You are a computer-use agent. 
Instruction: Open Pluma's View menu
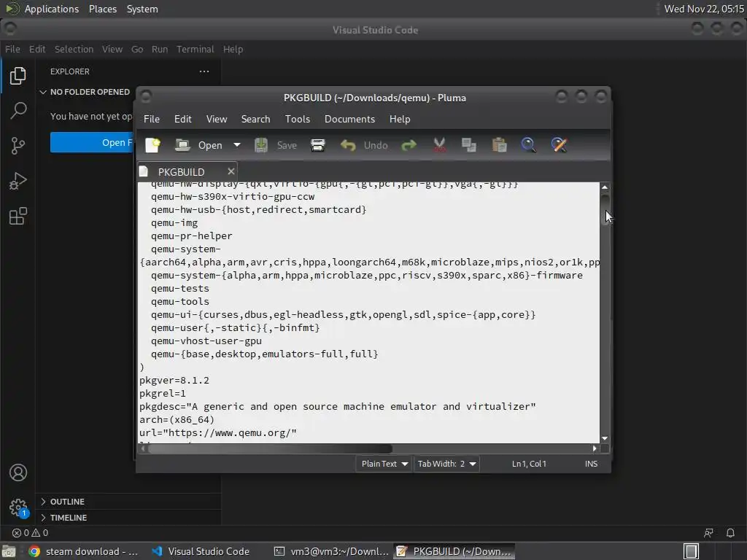coord(216,119)
